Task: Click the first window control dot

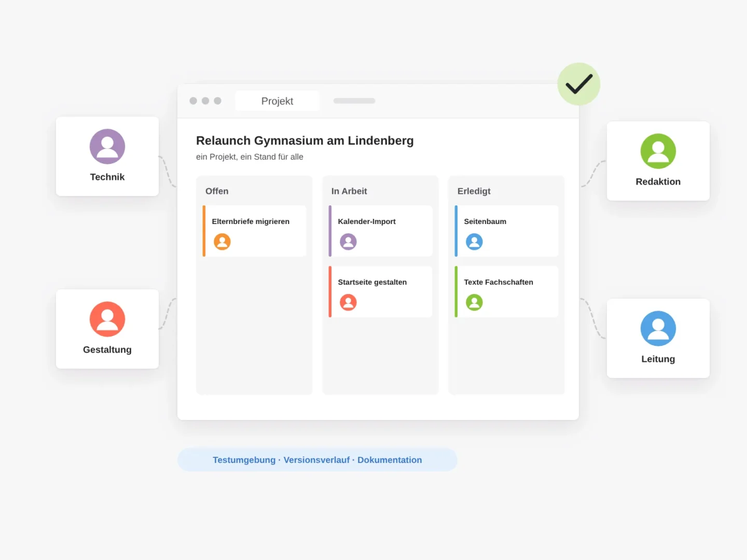Action: pyautogui.click(x=193, y=101)
